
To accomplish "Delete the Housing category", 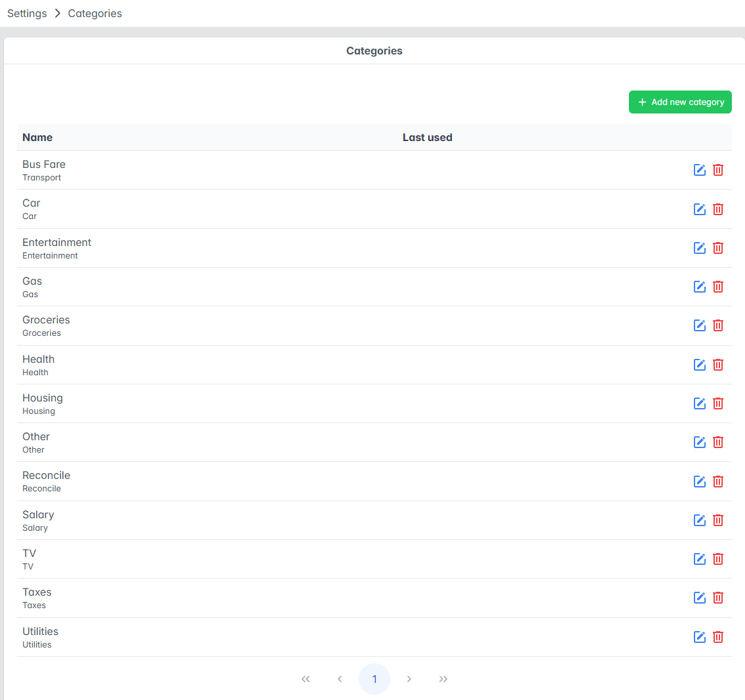I will 718,403.
